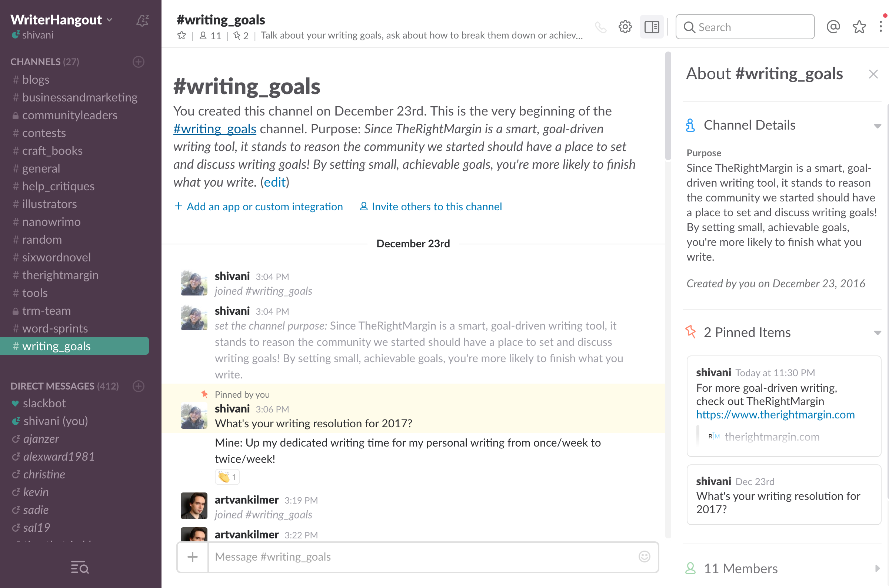889x588 pixels.
Task: Click the pinned items pin icon
Action: [690, 332]
